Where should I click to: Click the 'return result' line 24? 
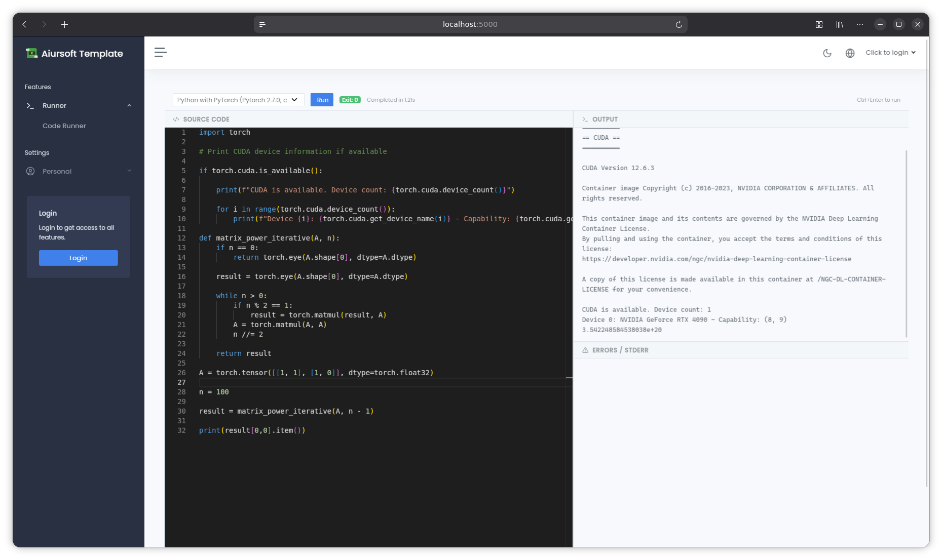(244, 353)
